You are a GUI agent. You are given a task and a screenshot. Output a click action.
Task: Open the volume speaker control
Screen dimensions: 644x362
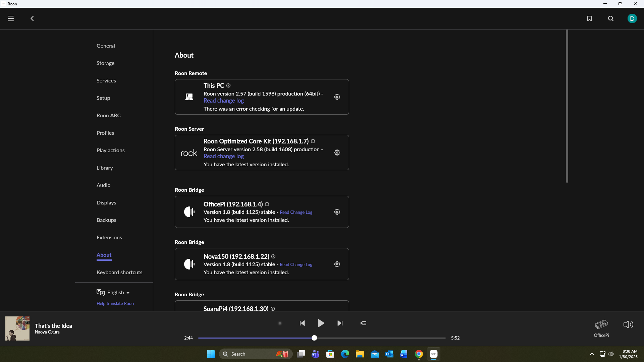coord(628,324)
